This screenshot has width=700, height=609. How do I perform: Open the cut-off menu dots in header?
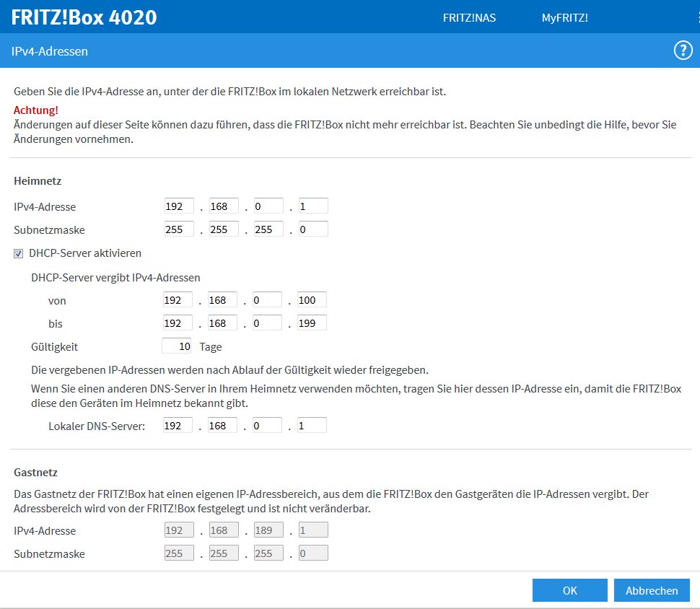[699, 17]
